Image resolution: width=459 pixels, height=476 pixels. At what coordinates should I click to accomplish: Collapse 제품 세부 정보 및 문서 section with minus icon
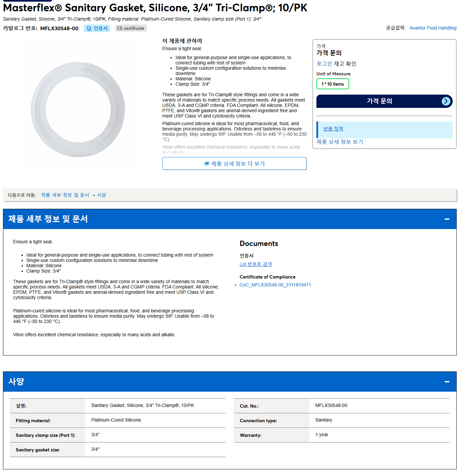(x=447, y=219)
